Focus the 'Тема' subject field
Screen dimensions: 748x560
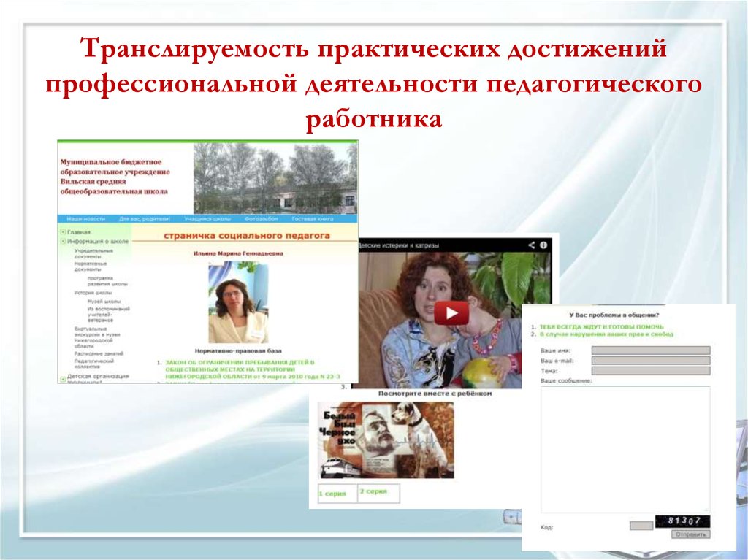[x=650, y=371]
